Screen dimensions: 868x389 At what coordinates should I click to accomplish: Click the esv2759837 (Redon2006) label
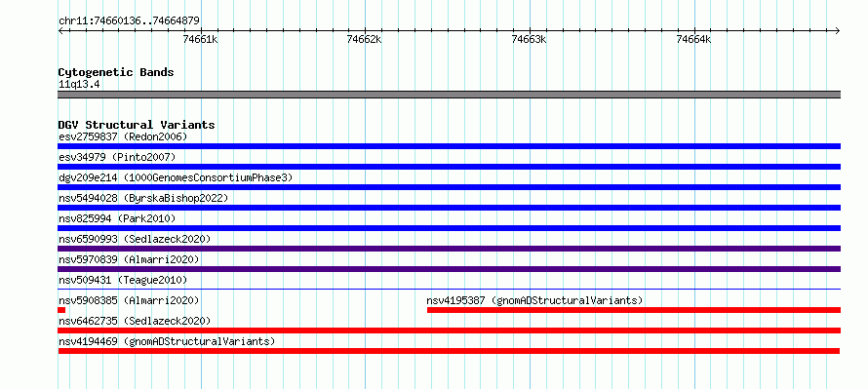tap(123, 136)
